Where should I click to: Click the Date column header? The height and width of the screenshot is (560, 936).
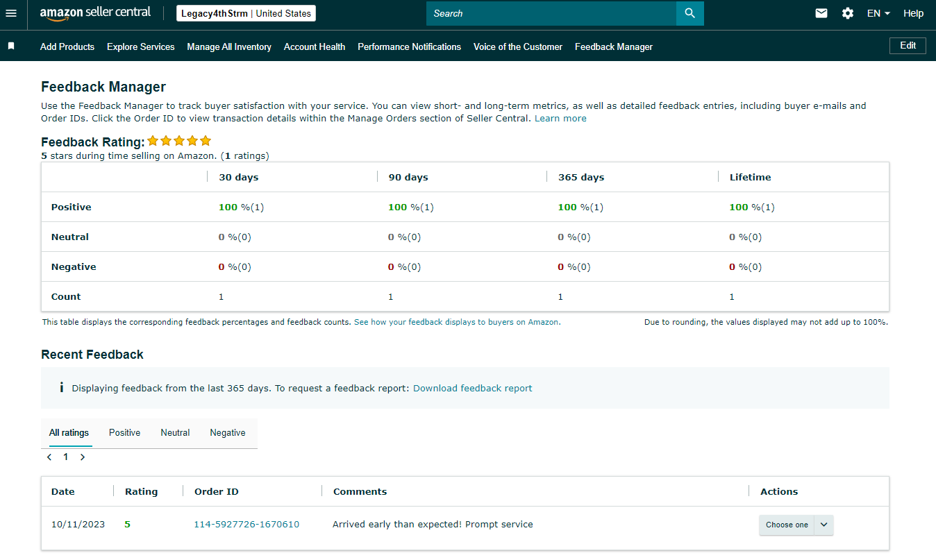pyautogui.click(x=62, y=491)
